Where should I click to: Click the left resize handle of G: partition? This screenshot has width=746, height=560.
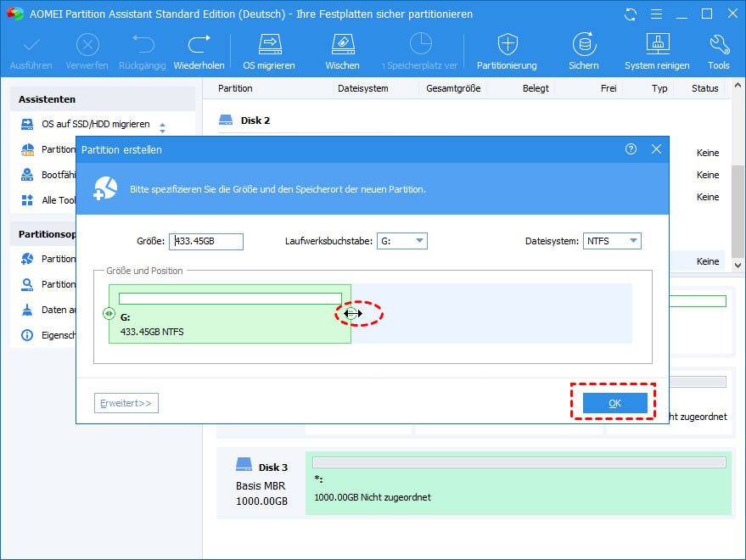coord(109,314)
